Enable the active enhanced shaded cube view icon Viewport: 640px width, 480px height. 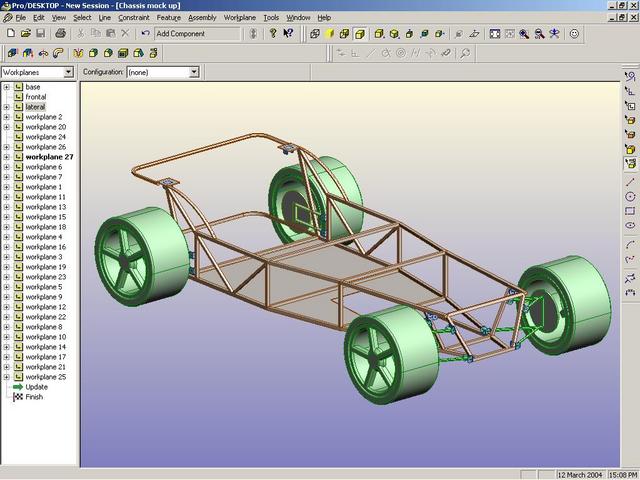[360, 34]
